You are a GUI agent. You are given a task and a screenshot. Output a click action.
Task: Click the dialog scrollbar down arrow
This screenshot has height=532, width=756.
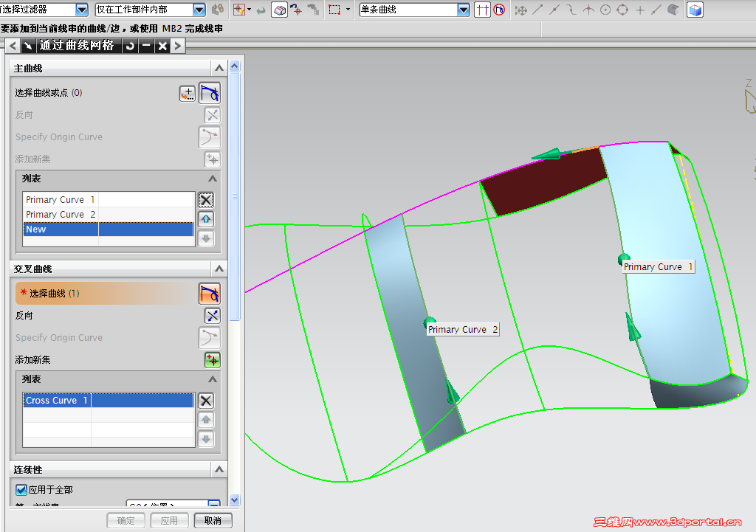pyautogui.click(x=234, y=500)
